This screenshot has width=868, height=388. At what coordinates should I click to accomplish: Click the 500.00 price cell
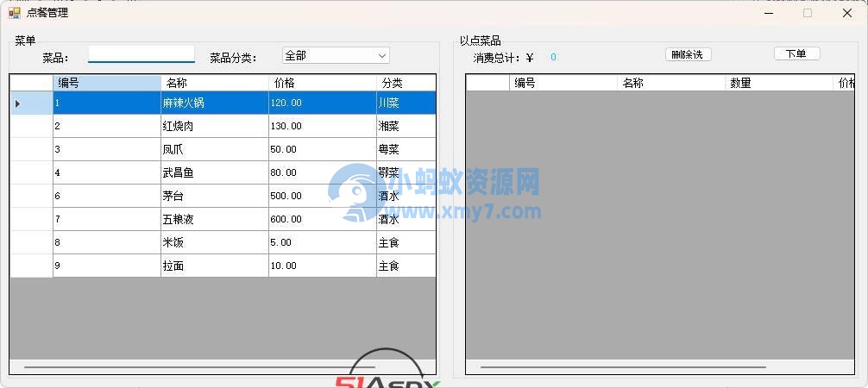point(323,196)
